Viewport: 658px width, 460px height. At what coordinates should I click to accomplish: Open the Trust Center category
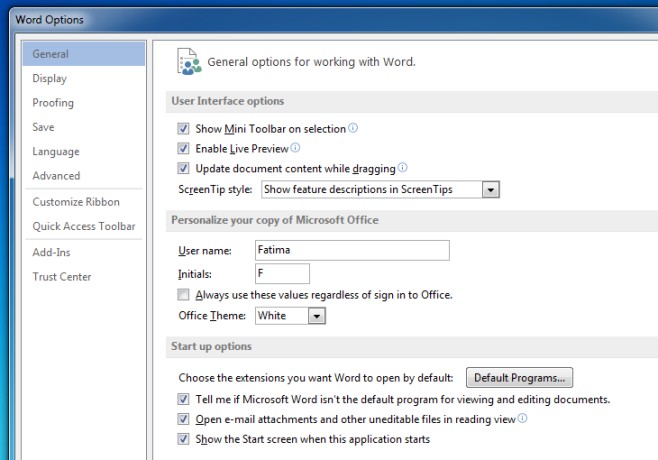[x=84, y=277]
